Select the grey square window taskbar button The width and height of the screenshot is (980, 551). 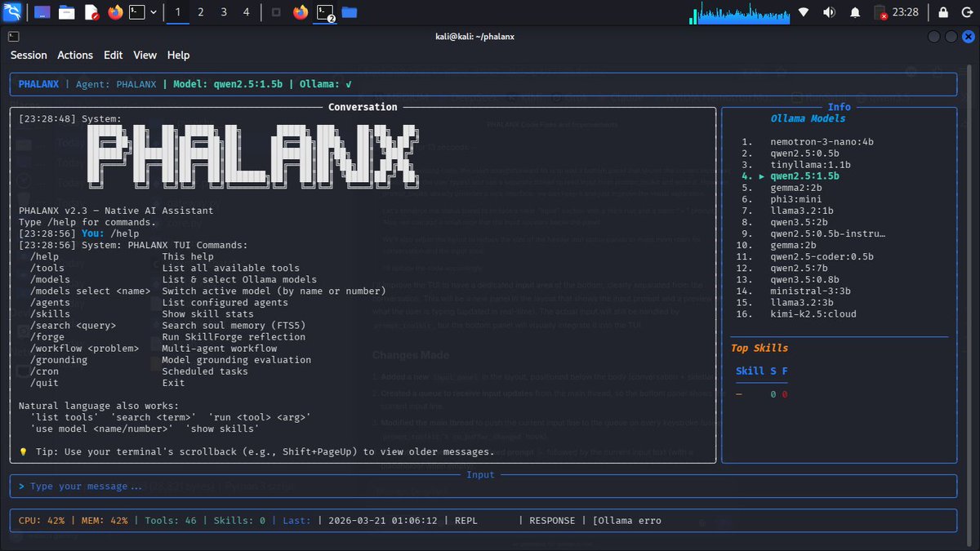(276, 12)
